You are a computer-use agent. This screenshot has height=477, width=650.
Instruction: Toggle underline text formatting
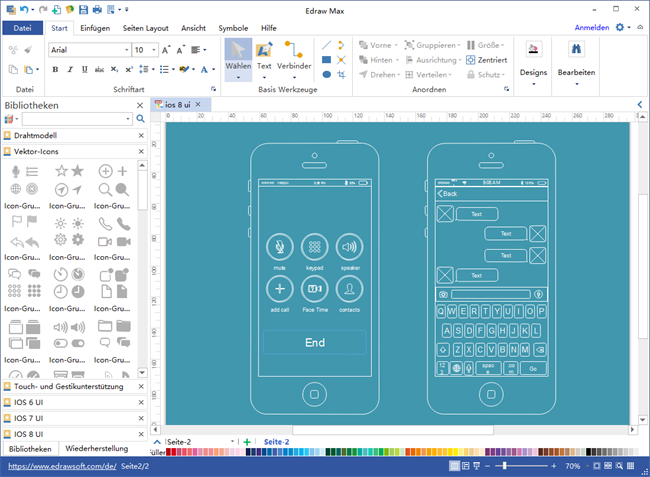pyautogui.click(x=85, y=70)
